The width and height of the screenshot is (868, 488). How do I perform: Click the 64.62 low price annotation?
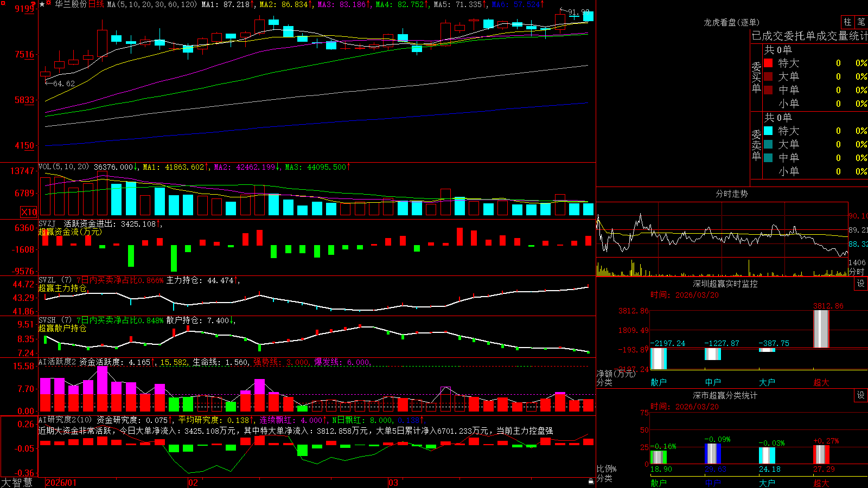click(63, 84)
